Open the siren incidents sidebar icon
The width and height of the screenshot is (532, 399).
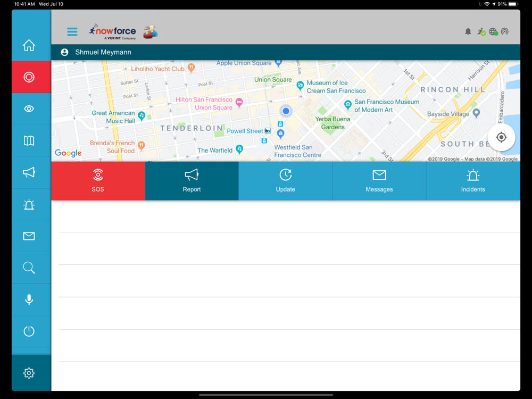tap(29, 205)
